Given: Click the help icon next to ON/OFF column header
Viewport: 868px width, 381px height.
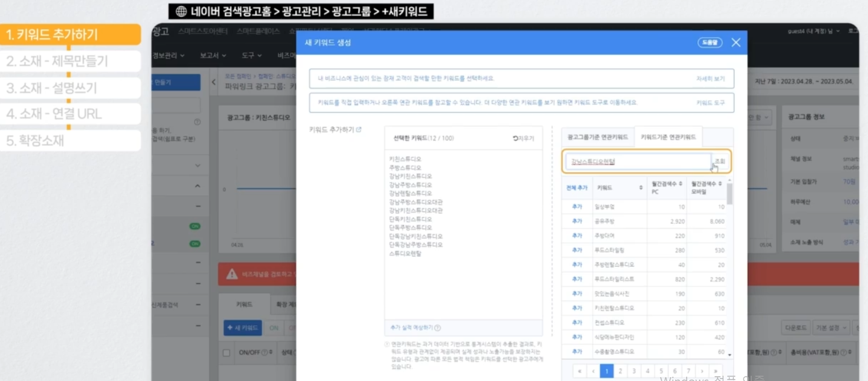Looking at the screenshot, I should click(x=264, y=352).
